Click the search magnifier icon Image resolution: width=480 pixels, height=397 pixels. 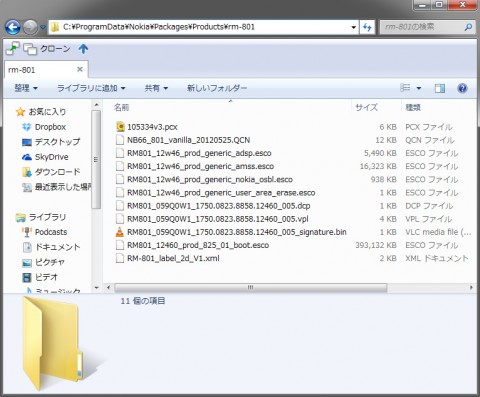(468, 27)
